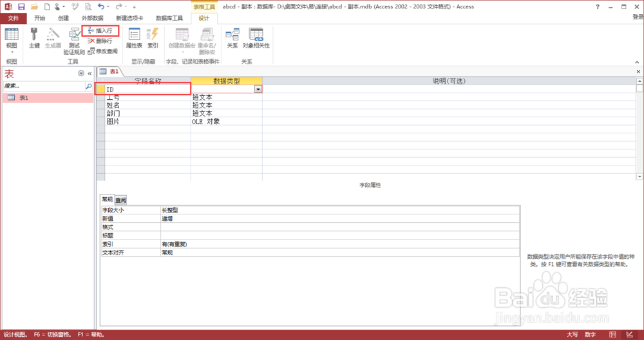Screen dimensions: 644x340
Task: Switch to datasheet view via status bar icon
Action: point(612,335)
